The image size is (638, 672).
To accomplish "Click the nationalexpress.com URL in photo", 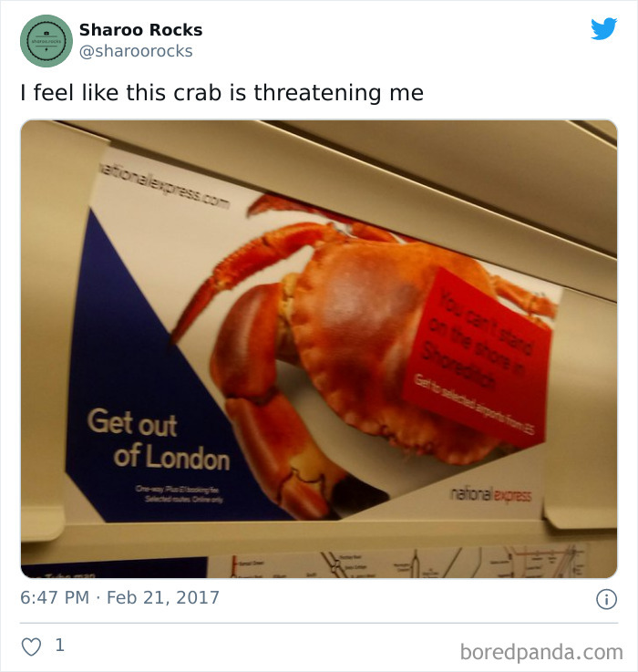I will coord(164,187).
